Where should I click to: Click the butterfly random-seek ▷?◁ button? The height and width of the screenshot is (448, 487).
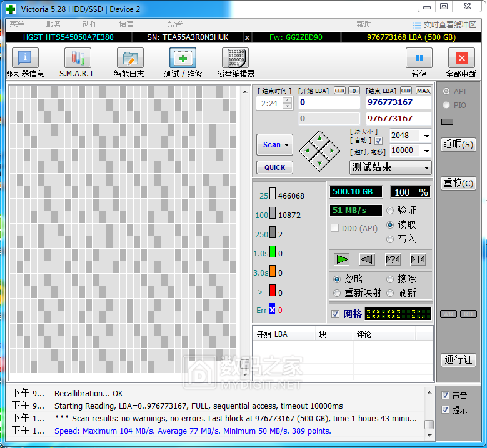pos(393,259)
